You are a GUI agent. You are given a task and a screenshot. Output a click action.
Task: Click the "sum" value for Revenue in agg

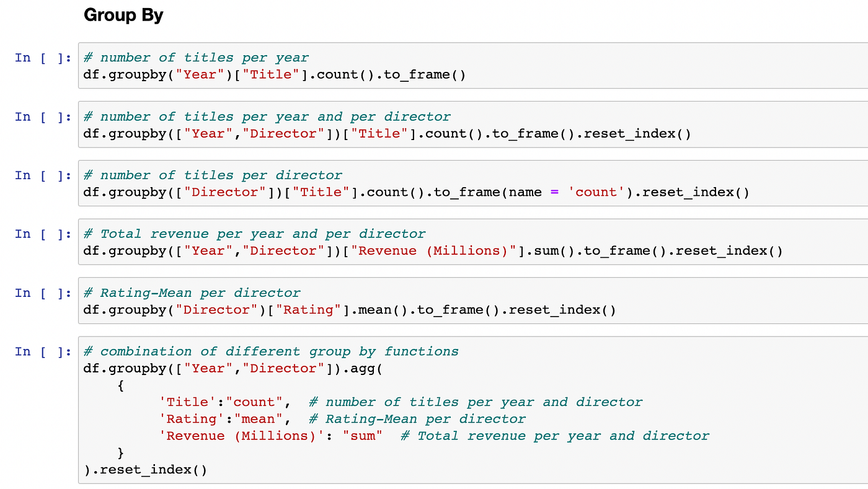(x=362, y=436)
